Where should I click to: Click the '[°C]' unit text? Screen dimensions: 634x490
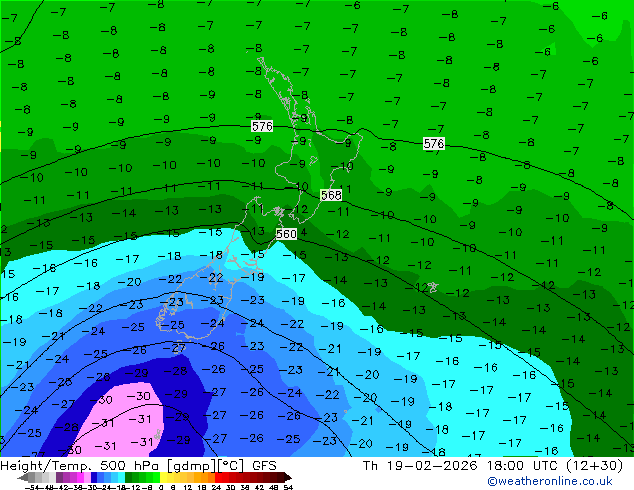pyautogui.click(x=230, y=466)
